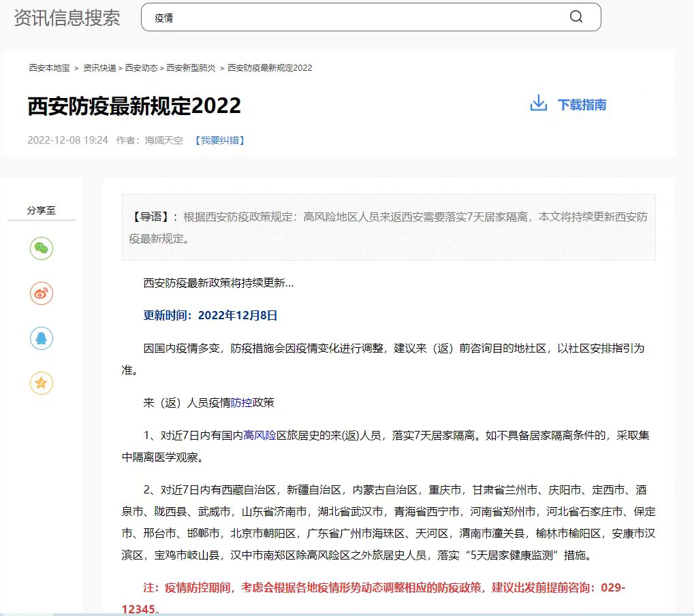Click the download arrow icon

coord(538,103)
